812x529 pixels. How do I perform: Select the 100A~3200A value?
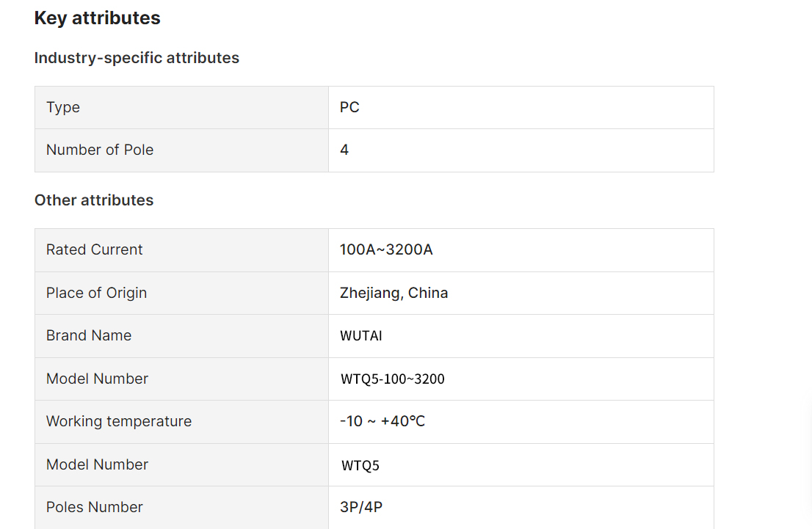point(386,250)
